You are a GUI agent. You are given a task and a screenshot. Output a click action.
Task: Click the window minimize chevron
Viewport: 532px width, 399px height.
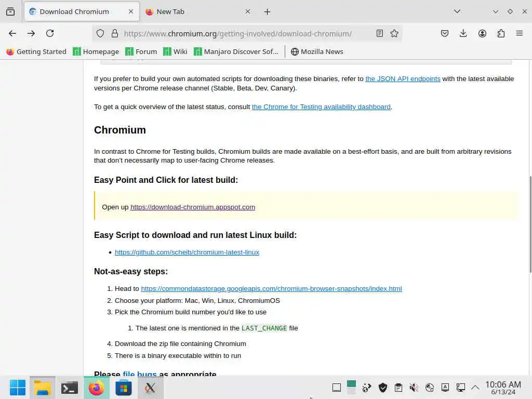495,11
